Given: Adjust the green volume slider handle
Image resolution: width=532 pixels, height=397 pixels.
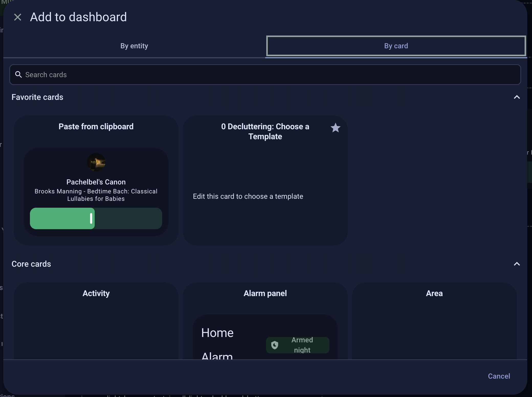Looking at the screenshot, I should (91, 218).
